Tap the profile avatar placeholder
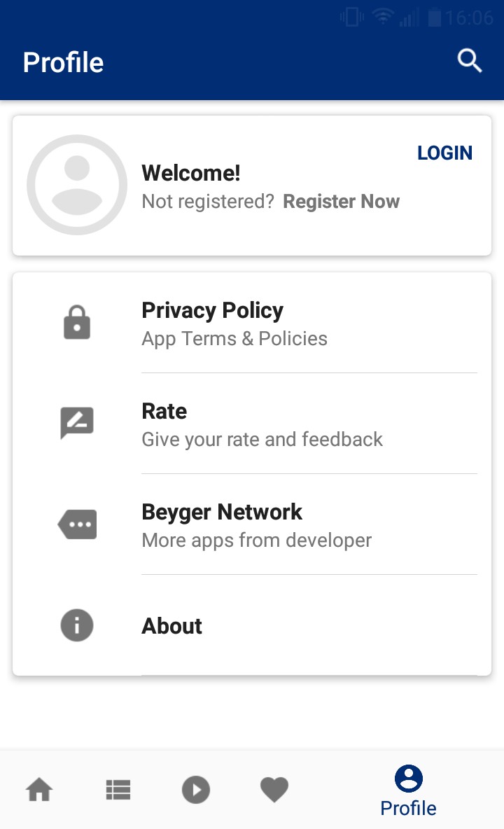Screen dimensions: 504x829 [x=77, y=185]
